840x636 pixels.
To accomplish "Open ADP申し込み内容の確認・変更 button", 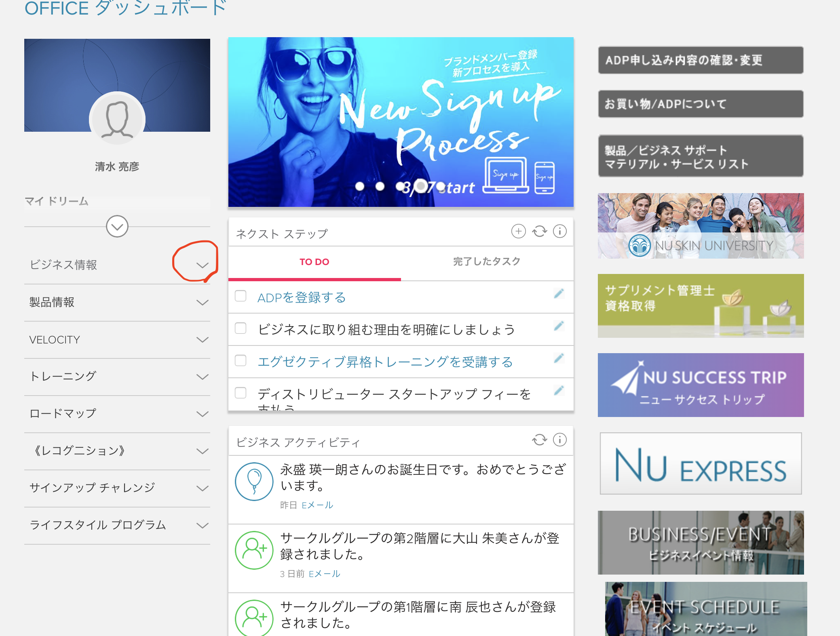I will click(x=701, y=60).
